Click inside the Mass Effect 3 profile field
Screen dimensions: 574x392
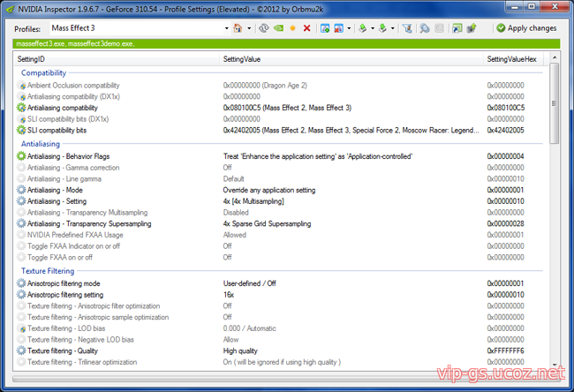(136, 28)
